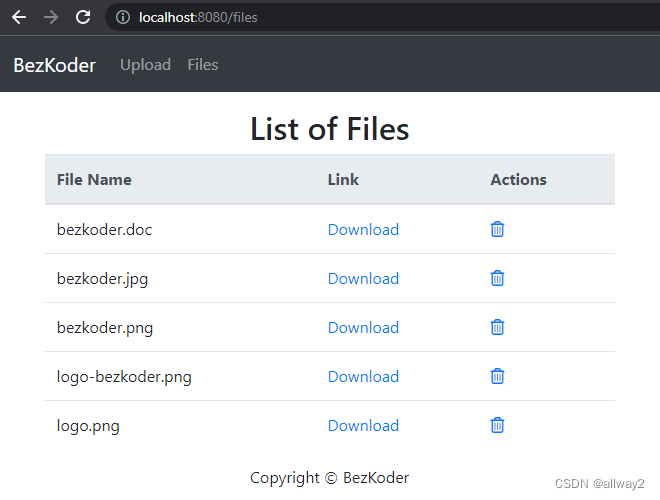Download the logo-bezkoder.png file
The width and height of the screenshot is (660, 500).
point(363,377)
